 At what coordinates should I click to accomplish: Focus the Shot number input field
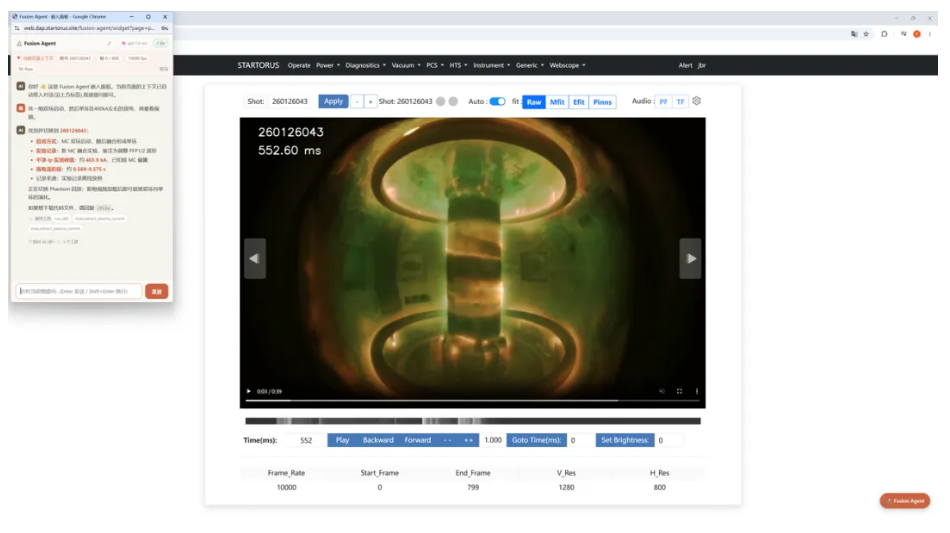(x=291, y=102)
